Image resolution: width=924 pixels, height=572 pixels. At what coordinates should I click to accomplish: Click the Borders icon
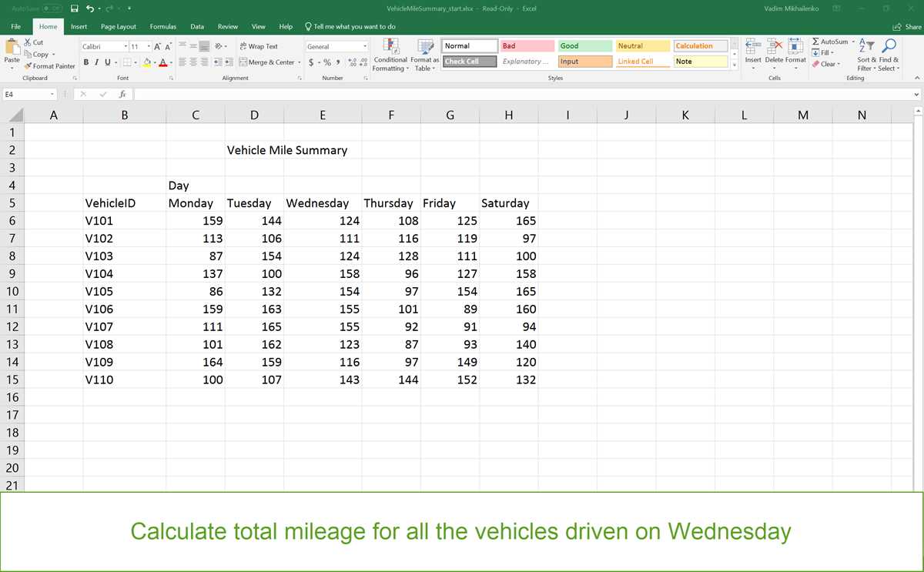(x=127, y=62)
